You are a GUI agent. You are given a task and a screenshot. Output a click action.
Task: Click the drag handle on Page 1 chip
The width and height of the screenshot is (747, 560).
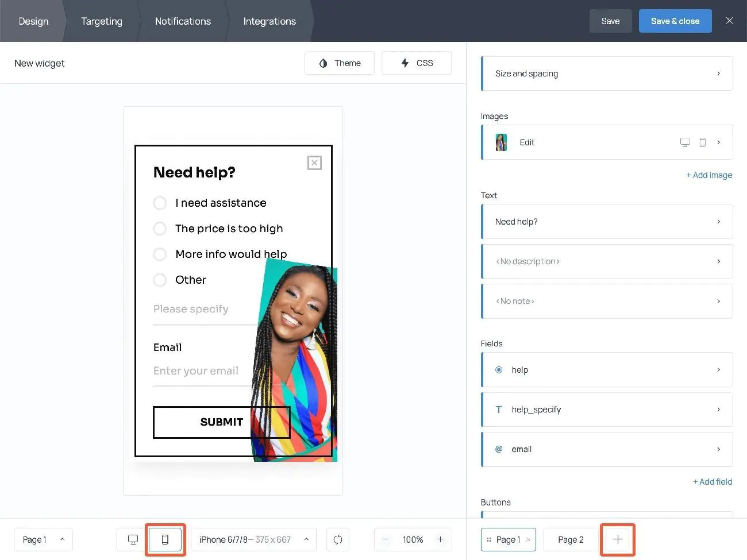tap(491, 539)
